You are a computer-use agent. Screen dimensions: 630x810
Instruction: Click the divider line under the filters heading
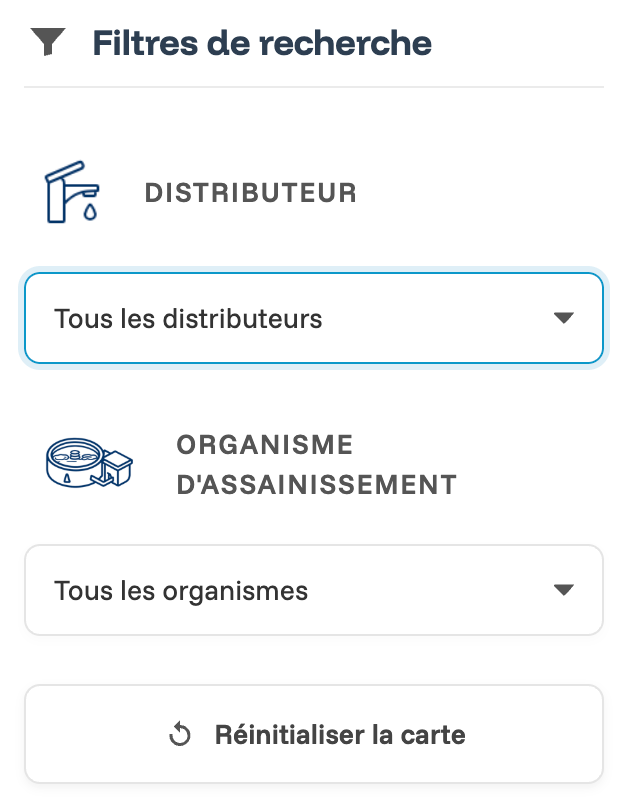[x=313, y=87]
